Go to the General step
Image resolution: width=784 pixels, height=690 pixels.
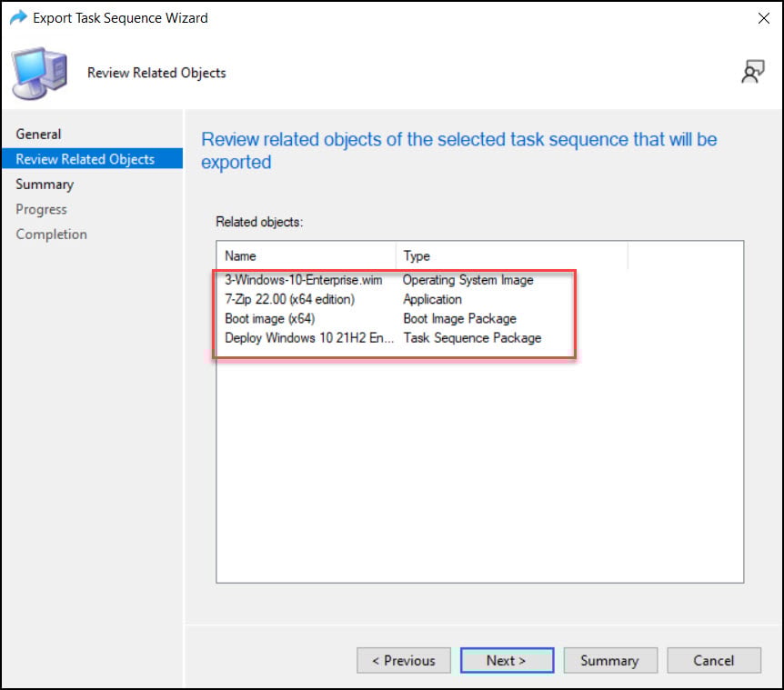tap(38, 134)
